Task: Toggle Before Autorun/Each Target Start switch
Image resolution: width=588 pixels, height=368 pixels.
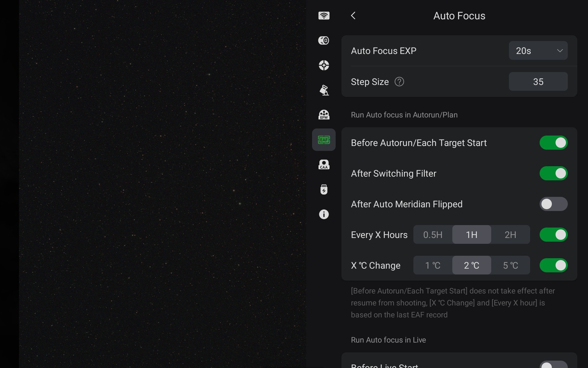Action: tap(553, 143)
